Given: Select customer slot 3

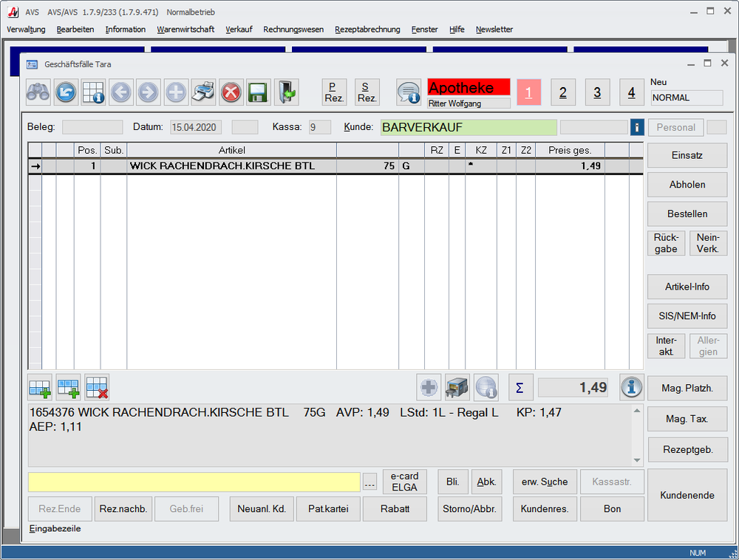Looking at the screenshot, I should pyautogui.click(x=597, y=92).
